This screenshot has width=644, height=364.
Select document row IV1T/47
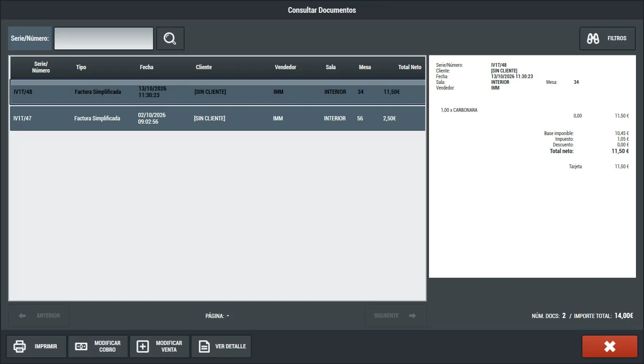pos(217,118)
